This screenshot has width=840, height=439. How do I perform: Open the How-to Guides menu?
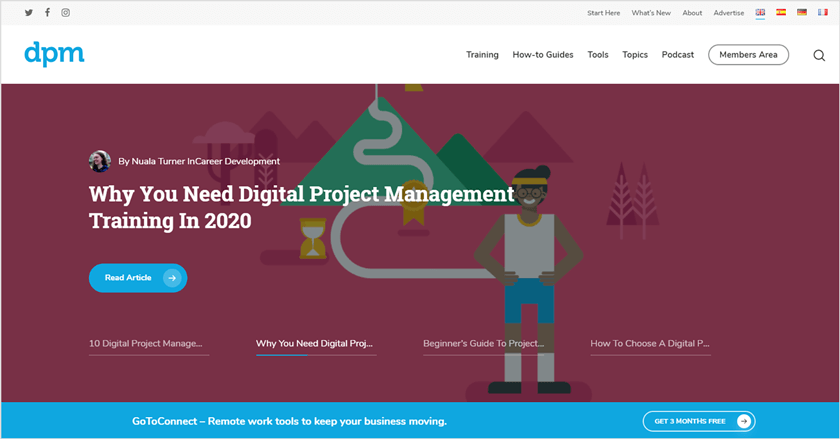543,55
